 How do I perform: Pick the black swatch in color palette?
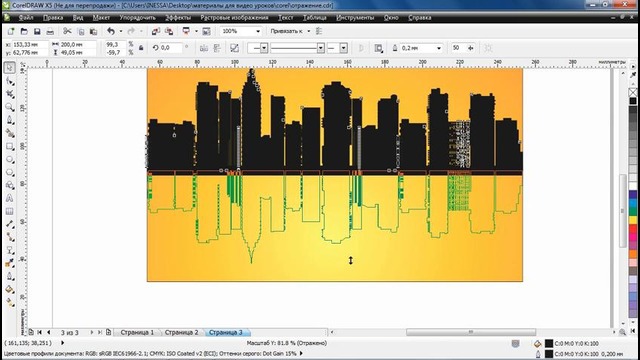click(x=633, y=101)
